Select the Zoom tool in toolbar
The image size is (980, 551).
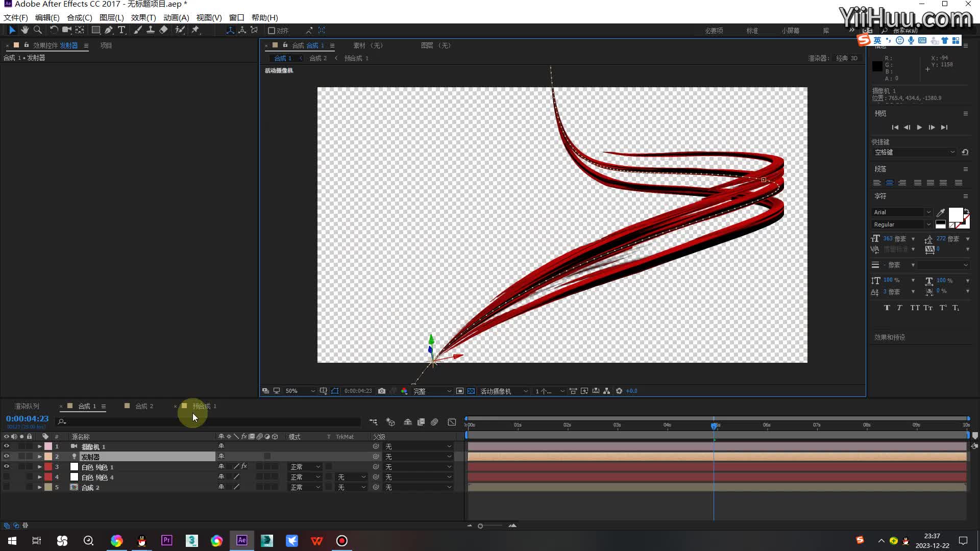(37, 30)
